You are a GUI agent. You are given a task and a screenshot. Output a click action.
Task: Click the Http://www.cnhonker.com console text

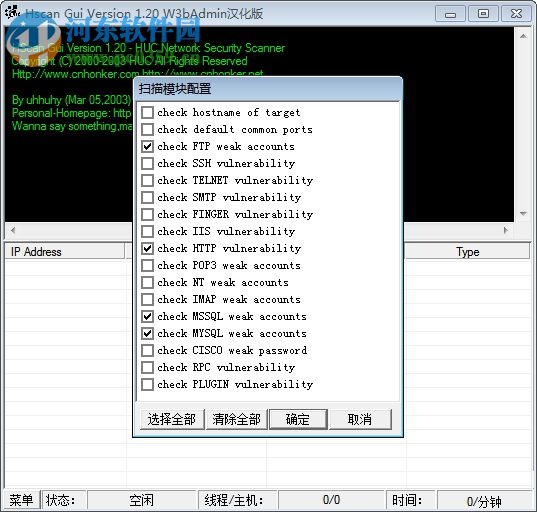pyautogui.click(x=76, y=74)
